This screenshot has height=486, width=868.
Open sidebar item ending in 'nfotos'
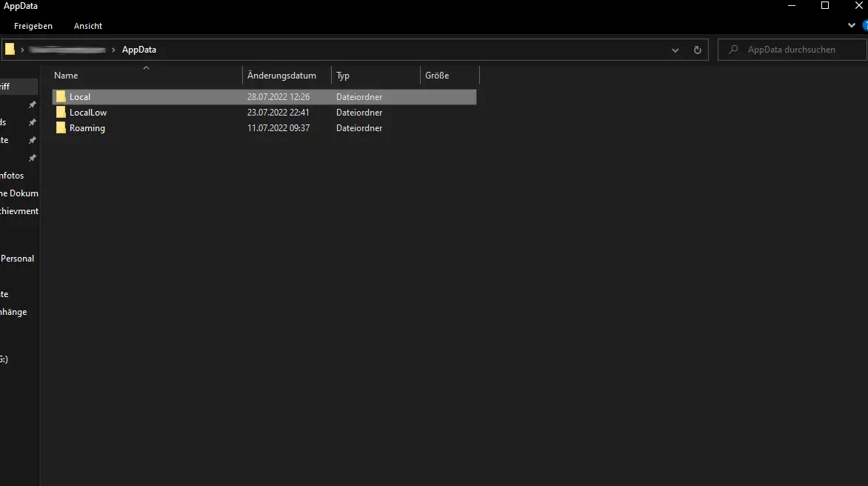(x=12, y=176)
